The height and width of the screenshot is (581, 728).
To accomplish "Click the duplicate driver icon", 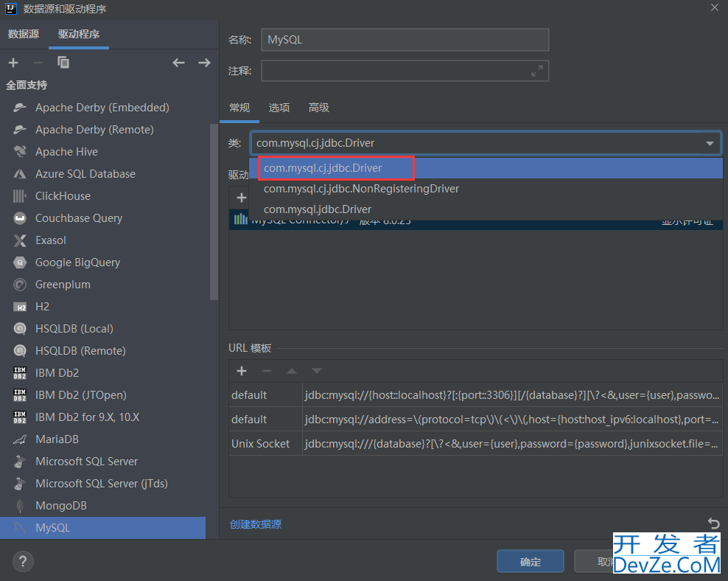I will pos(63,62).
